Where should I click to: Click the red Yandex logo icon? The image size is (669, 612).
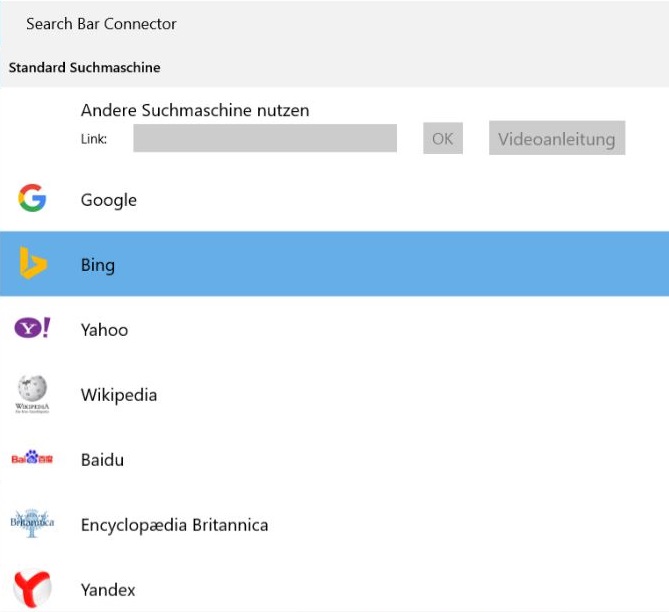[32, 589]
